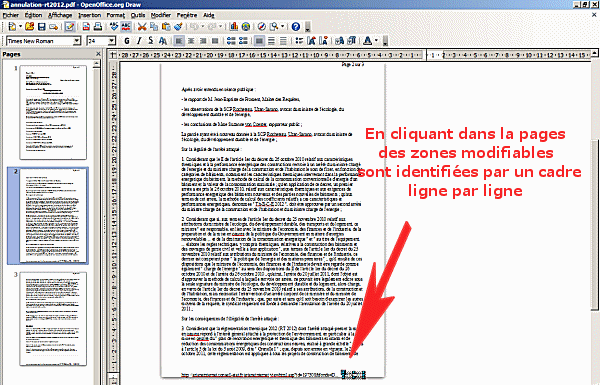Center the text horizontally

pos(191,41)
